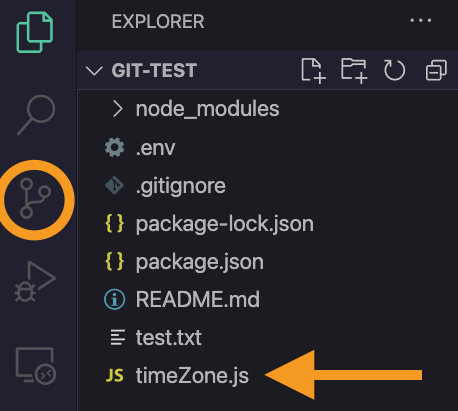
Task: Open README.md file
Action: (x=268, y=299)
